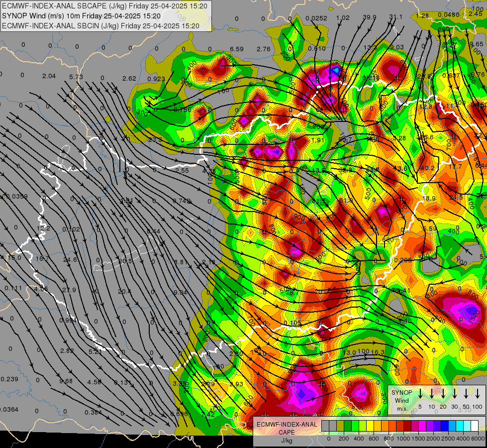487x448 pixels.
Task: Click the 2.76 value on the map
Action: pos(263,49)
